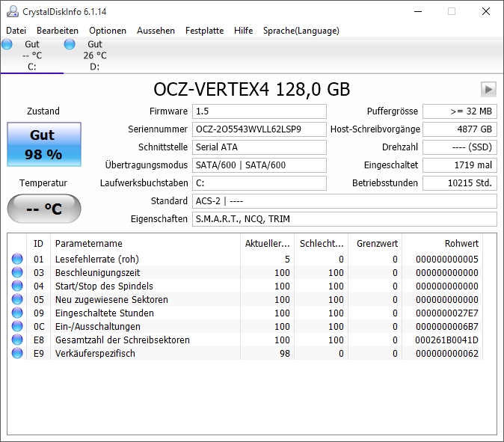
Task: Click status icon for Lesefehlerrate (roh) row
Action: coord(17,259)
